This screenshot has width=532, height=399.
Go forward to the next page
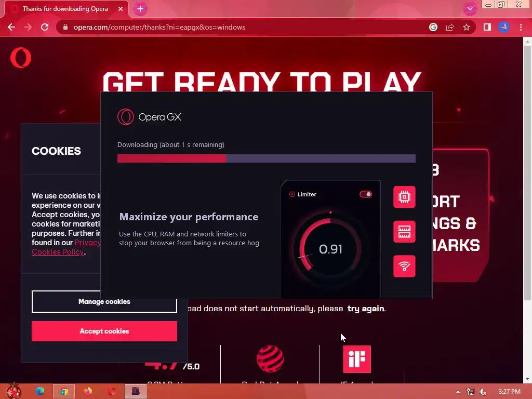click(x=28, y=27)
